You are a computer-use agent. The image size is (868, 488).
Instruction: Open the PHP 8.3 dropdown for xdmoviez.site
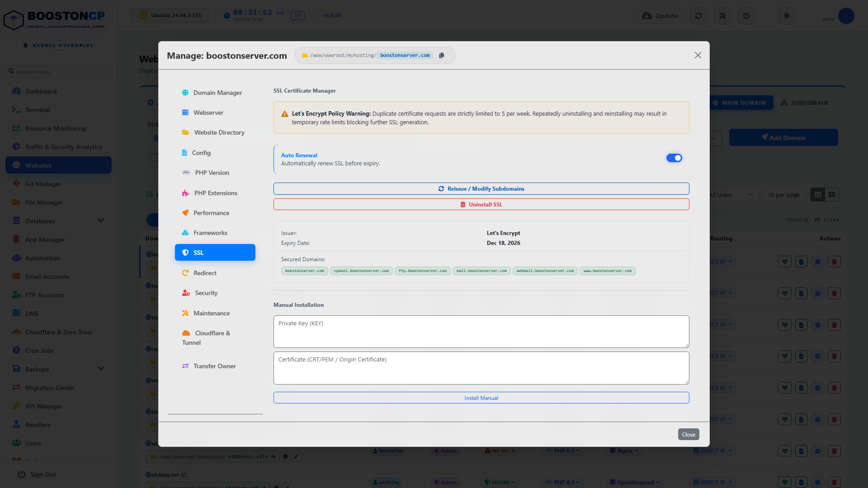562,451
